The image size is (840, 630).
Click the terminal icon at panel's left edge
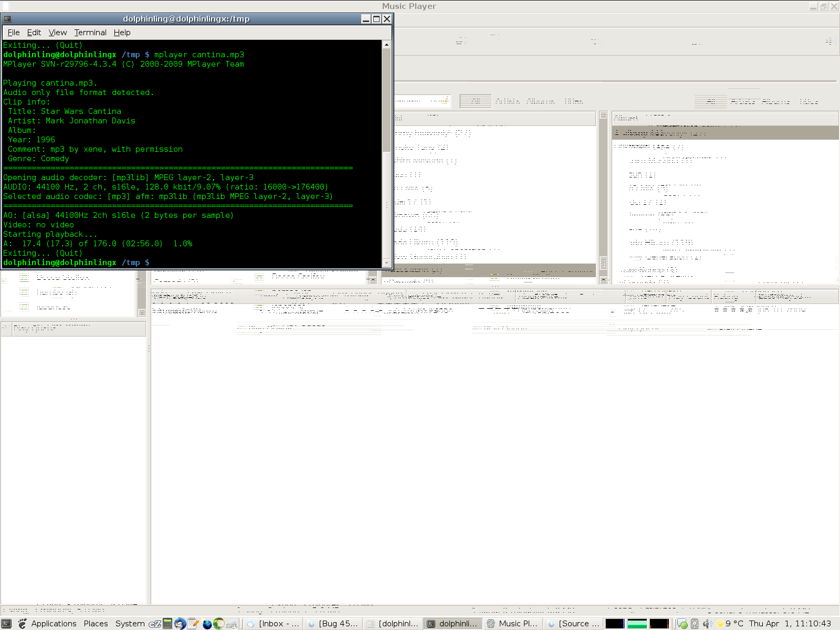point(7,624)
